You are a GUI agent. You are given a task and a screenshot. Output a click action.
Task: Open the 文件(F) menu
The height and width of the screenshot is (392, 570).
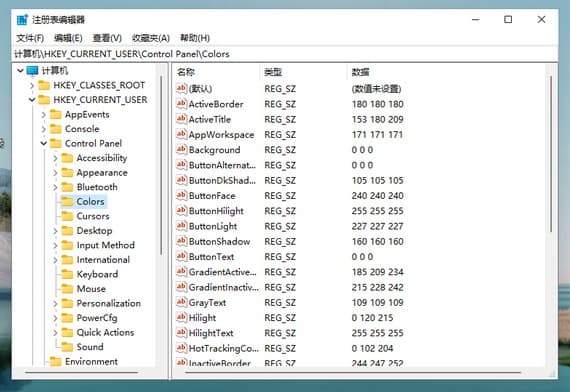point(30,38)
